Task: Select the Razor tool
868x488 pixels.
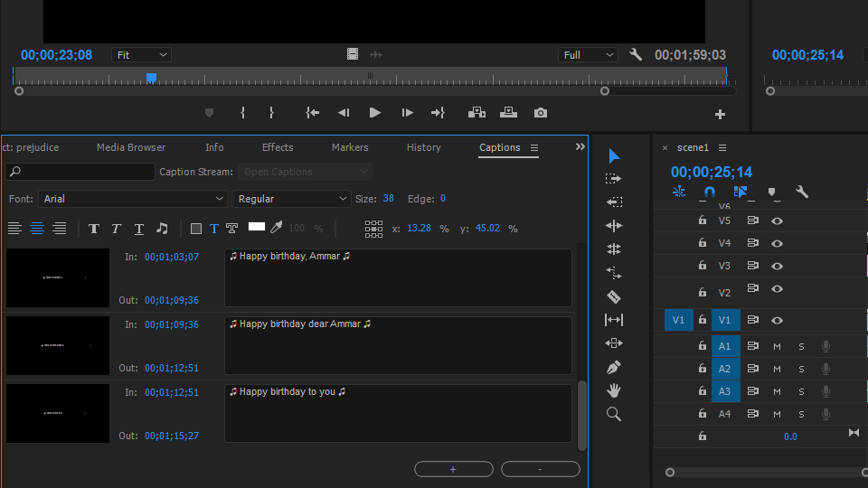Action: pyautogui.click(x=614, y=296)
